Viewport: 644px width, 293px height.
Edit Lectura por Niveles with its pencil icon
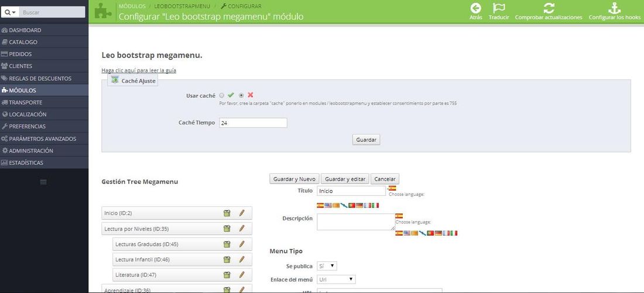click(242, 229)
